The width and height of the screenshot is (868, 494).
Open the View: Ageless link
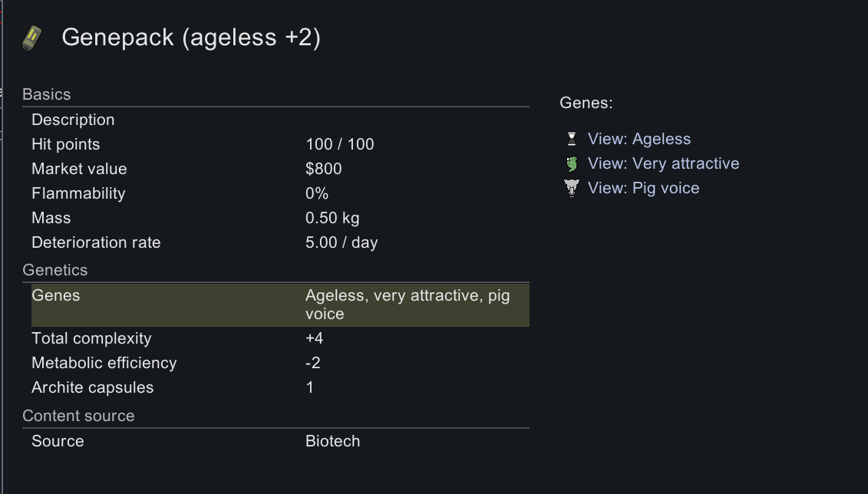pyautogui.click(x=639, y=139)
